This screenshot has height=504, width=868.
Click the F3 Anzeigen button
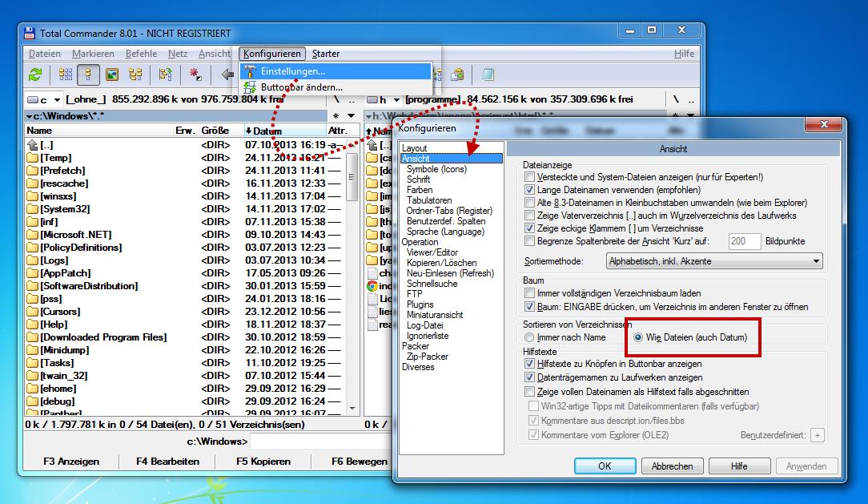click(x=71, y=462)
